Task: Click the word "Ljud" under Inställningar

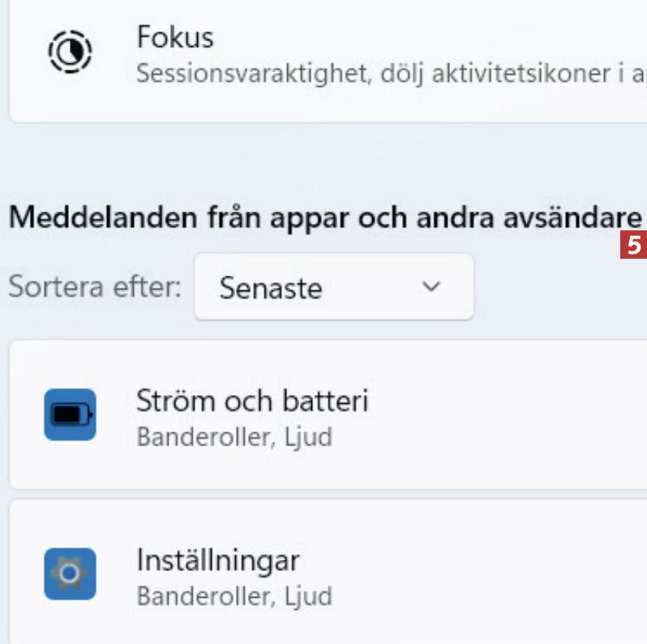Action: coord(307,597)
